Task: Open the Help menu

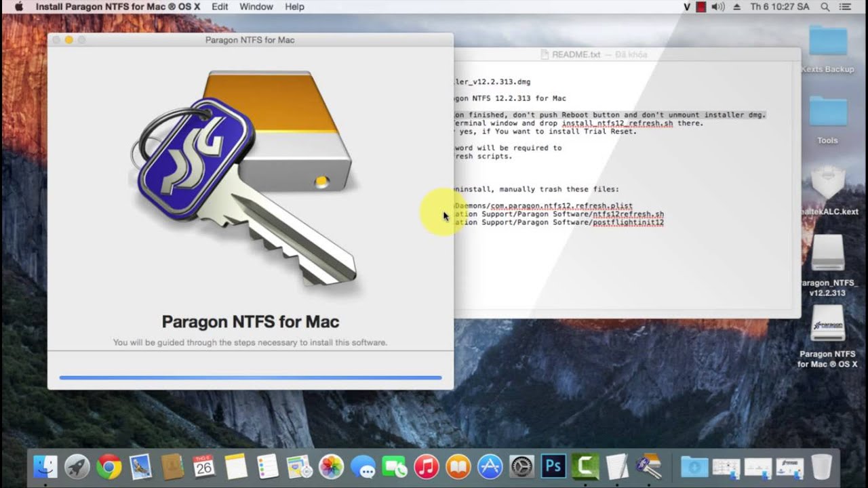Action: 294,7
